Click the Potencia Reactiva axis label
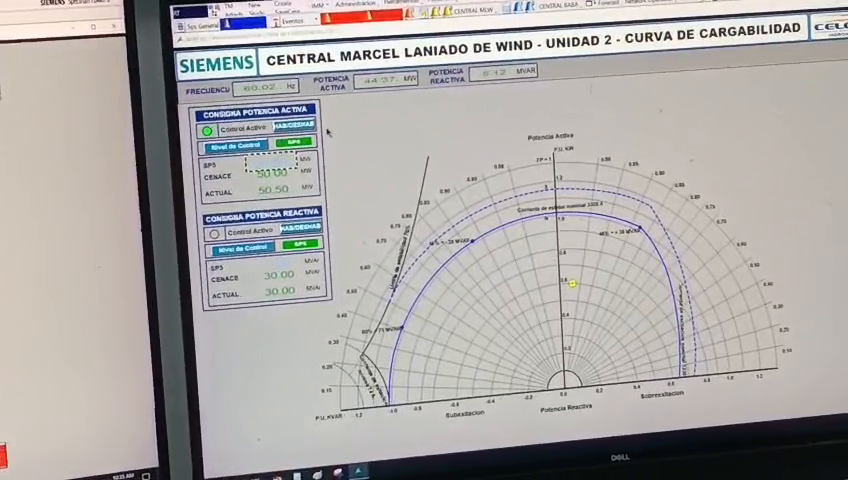Viewport: 848px width, 480px height. pyautogui.click(x=566, y=409)
